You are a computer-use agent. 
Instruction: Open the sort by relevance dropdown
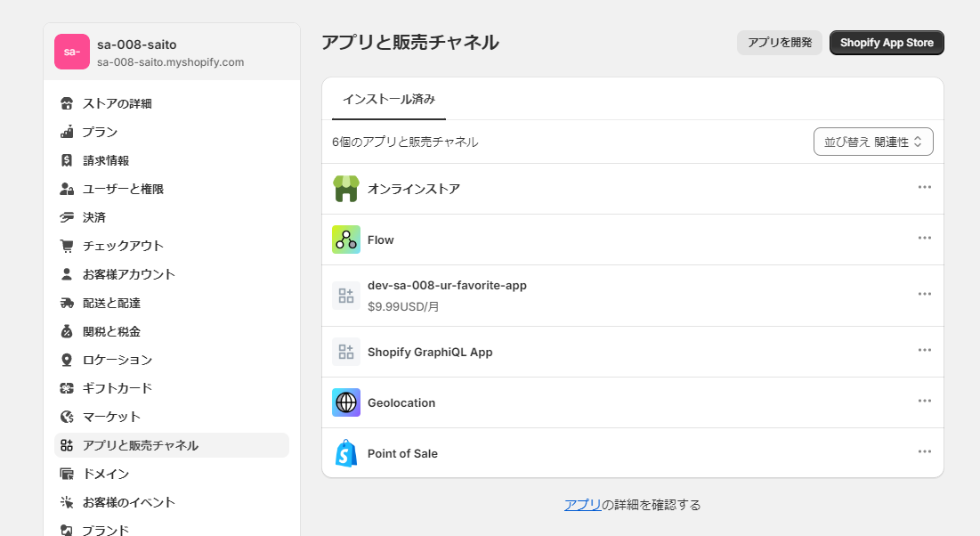pos(873,142)
